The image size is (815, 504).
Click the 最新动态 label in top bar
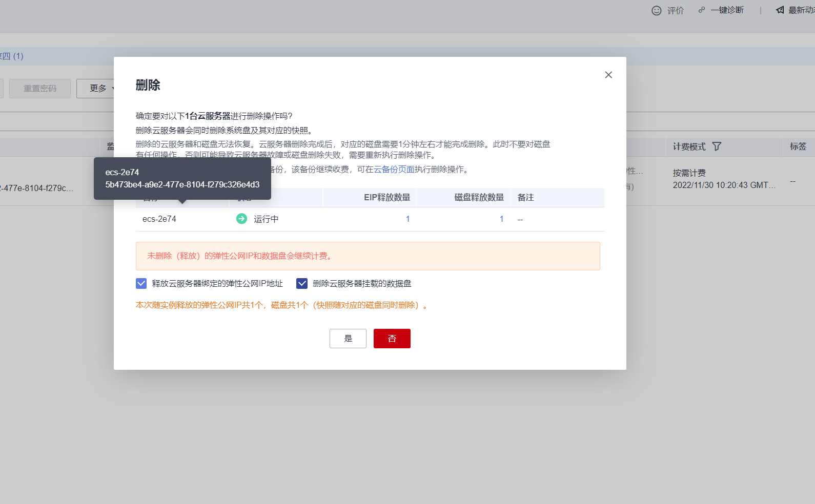(x=802, y=10)
